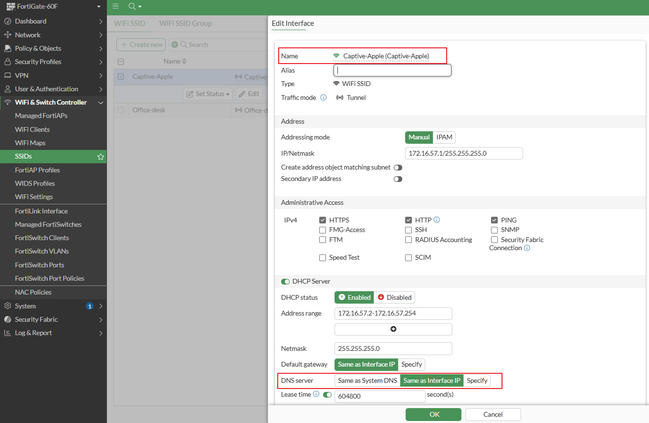Click the search magnifier icon in top bar
This screenshot has height=423, width=649.
click(132, 7)
